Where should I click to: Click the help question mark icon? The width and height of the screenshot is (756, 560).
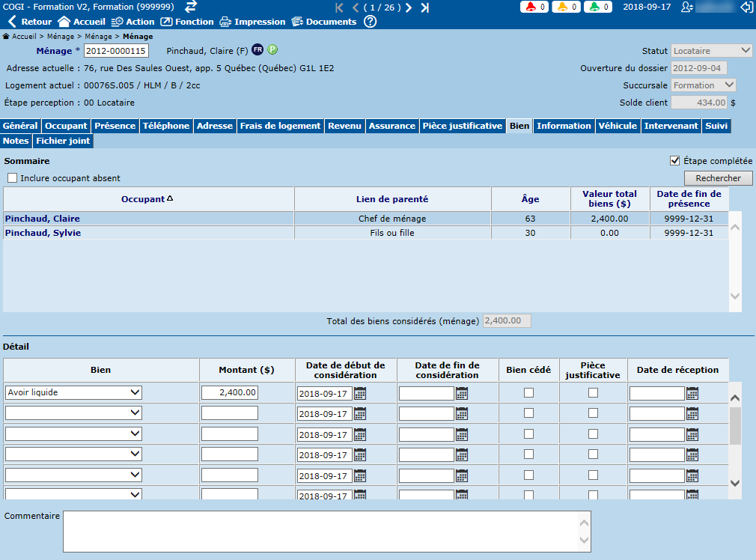[370, 22]
